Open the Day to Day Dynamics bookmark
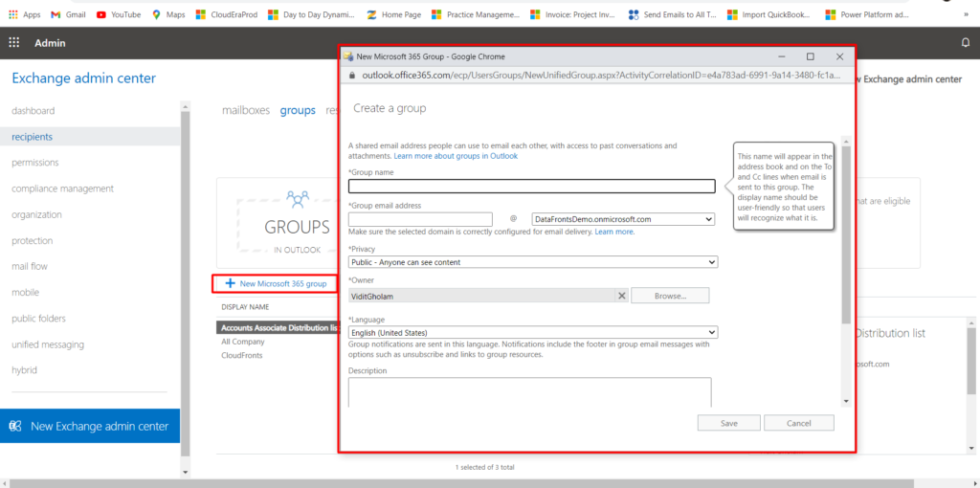 (x=311, y=14)
